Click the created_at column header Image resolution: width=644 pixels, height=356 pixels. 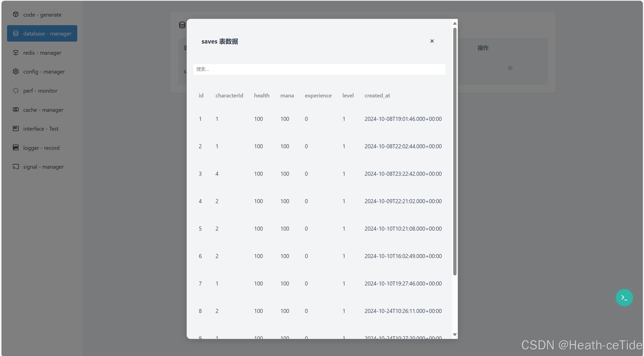(x=377, y=96)
